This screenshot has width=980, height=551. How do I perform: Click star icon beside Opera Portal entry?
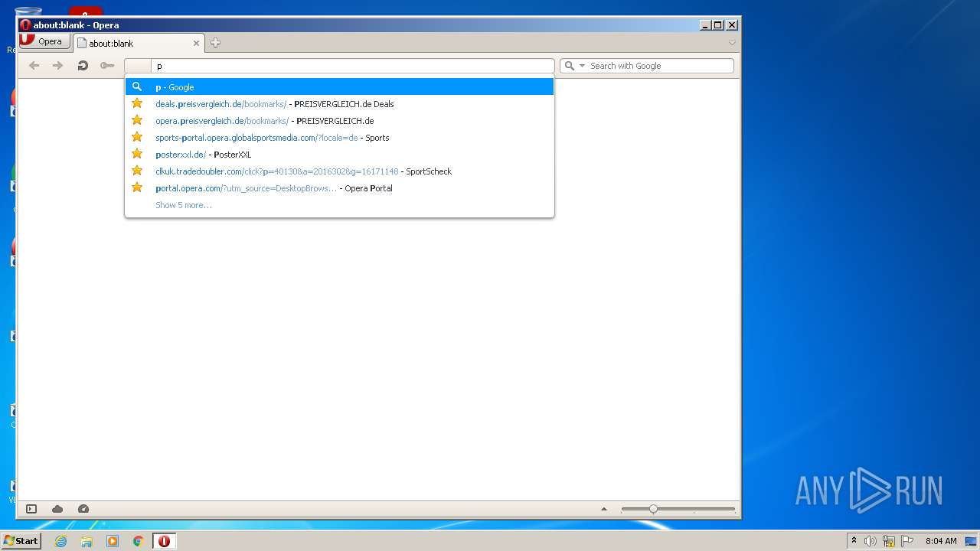(x=137, y=187)
